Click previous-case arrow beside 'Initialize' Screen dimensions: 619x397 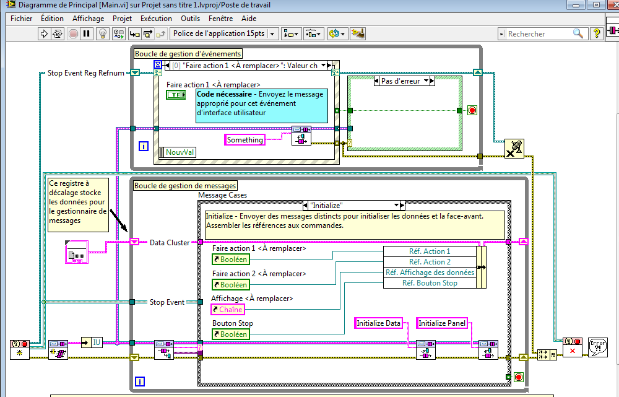[x=306, y=206]
